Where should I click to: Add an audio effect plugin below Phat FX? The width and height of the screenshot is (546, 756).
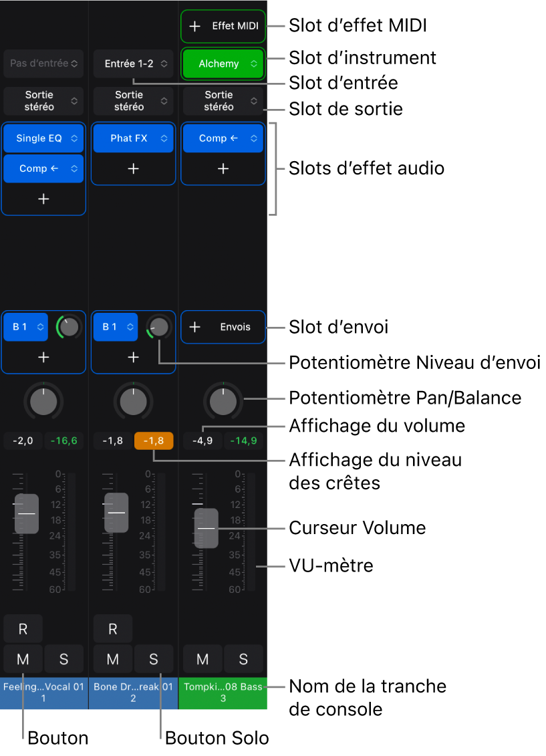(133, 168)
